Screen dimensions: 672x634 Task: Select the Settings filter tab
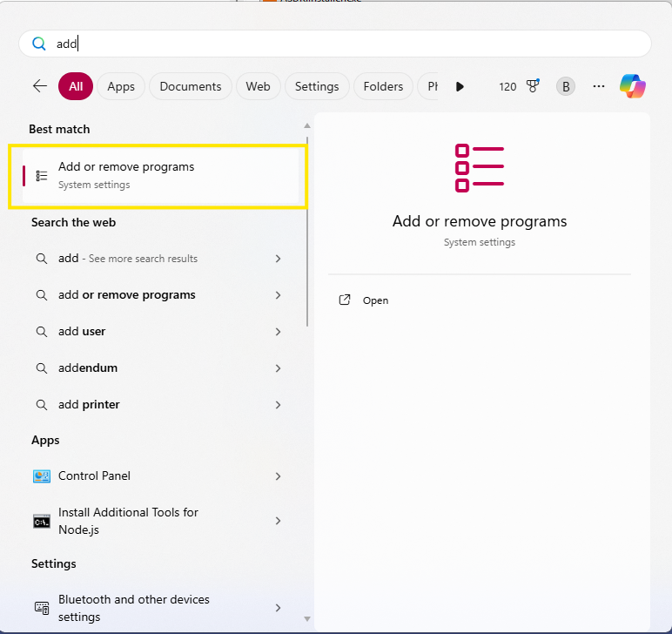[x=317, y=86]
